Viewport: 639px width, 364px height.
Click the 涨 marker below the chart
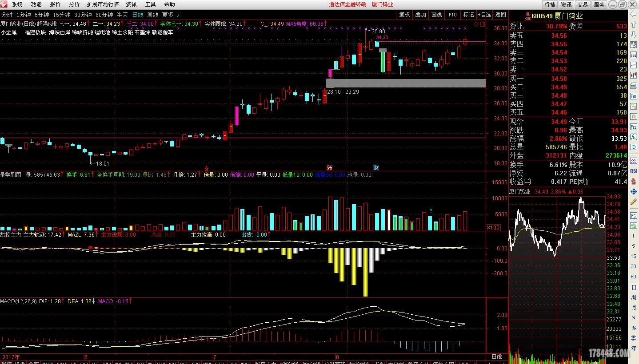[x=329, y=168]
